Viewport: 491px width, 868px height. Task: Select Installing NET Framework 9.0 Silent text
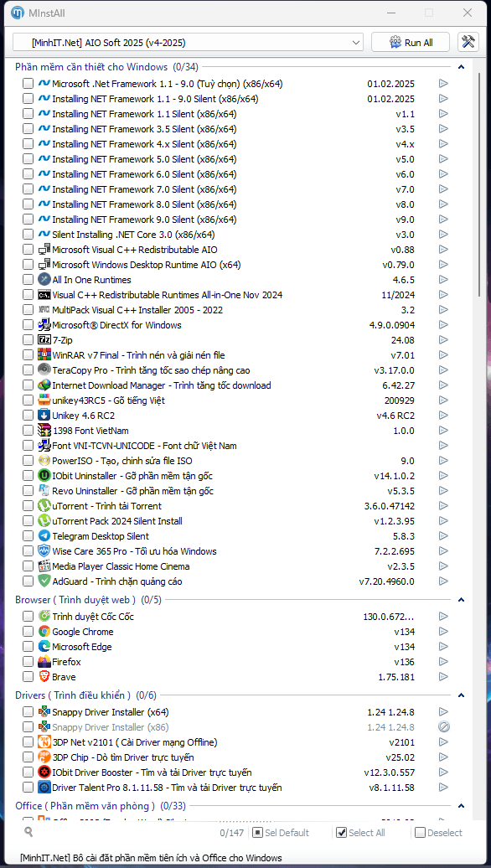[x=144, y=220]
